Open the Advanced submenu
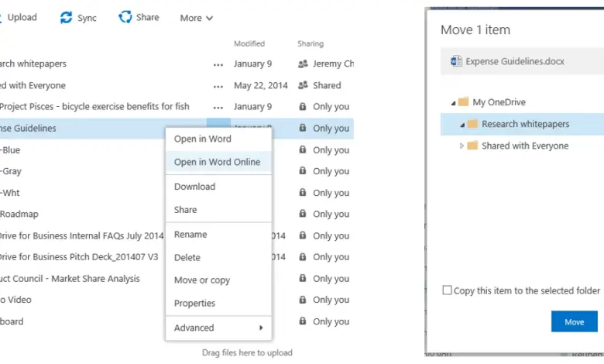This screenshot has height=364, width=604. (218, 328)
